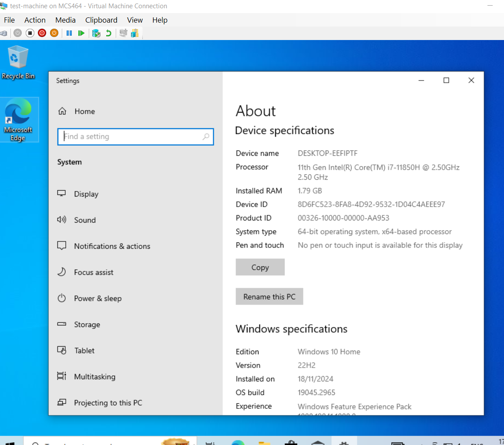Click the orange Save state icon
504x445 pixels.
54,33
